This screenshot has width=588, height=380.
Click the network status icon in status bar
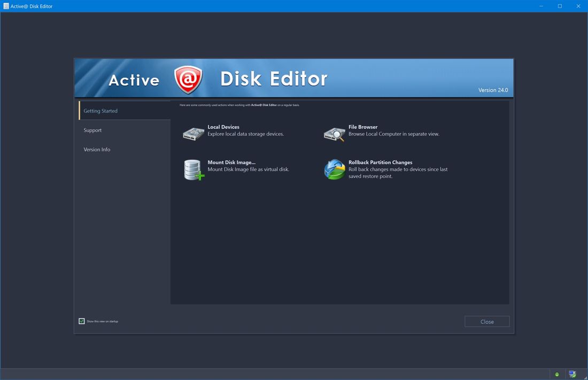coord(571,374)
